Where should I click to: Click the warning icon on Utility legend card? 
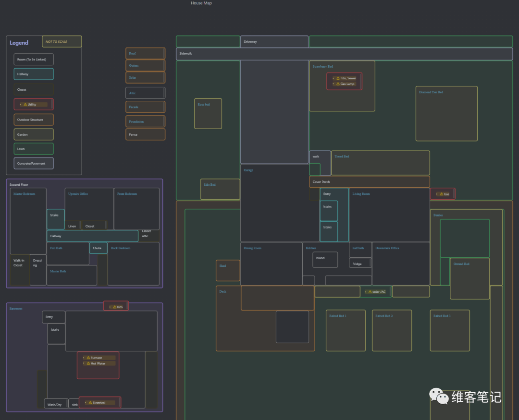pyautogui.click(x=25, y=105)
